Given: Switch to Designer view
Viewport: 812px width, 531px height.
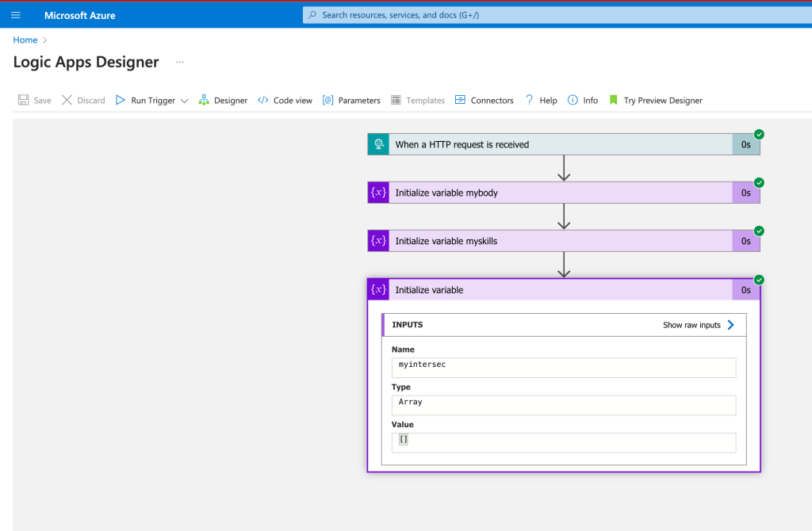Looking at the screenshot, I should pos(223,100).
